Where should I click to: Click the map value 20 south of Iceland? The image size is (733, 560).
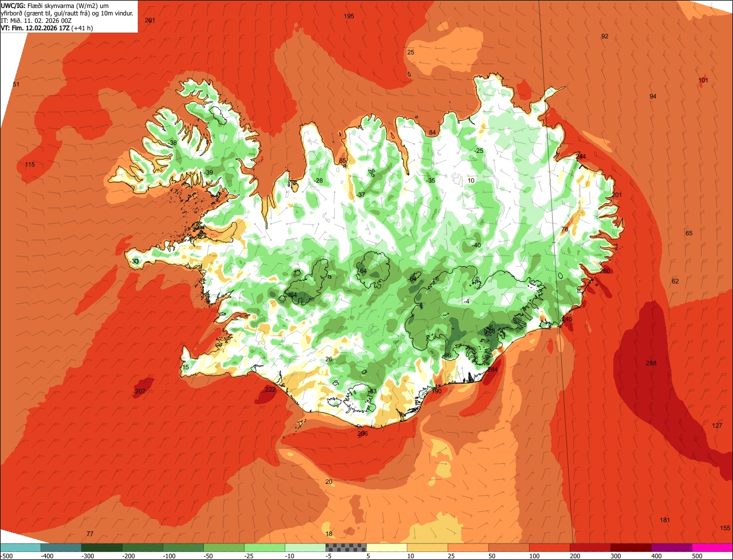point(329,482)
